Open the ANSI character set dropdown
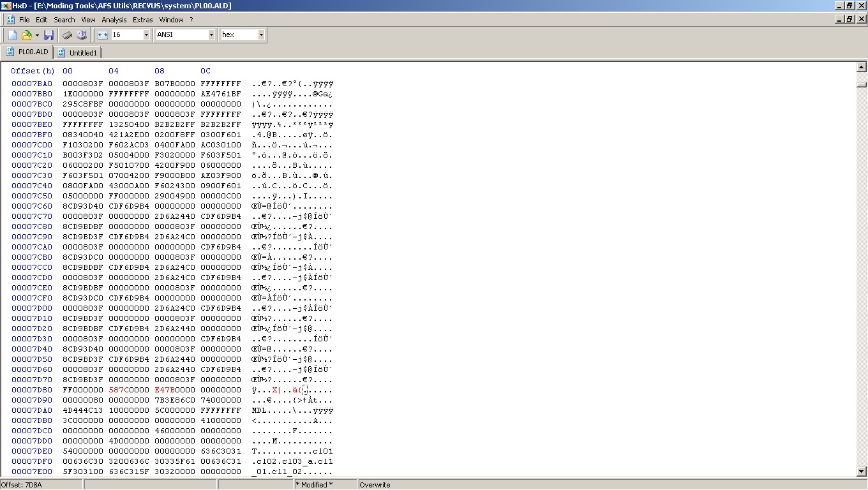Screen dimensions: 868x490 click(x=211, y=35)
